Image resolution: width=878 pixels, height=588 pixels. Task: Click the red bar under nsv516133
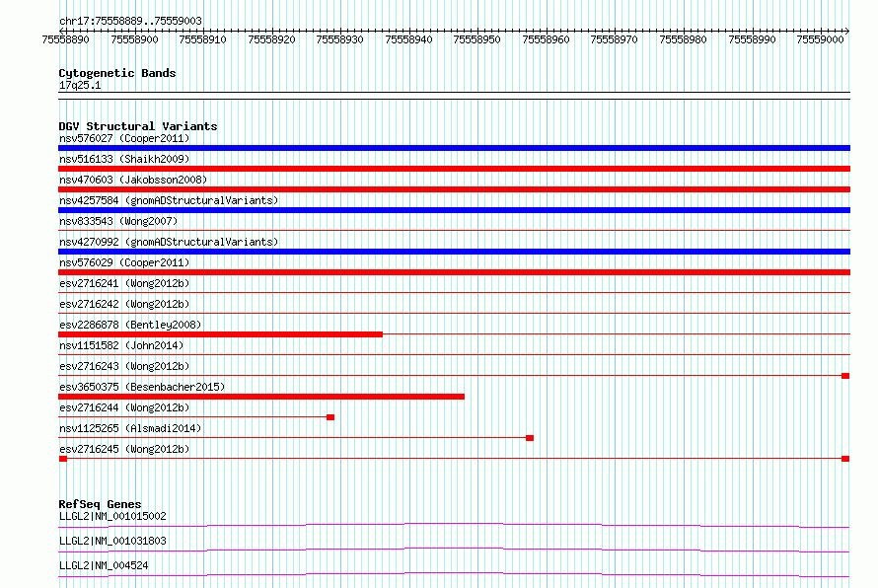454,169
